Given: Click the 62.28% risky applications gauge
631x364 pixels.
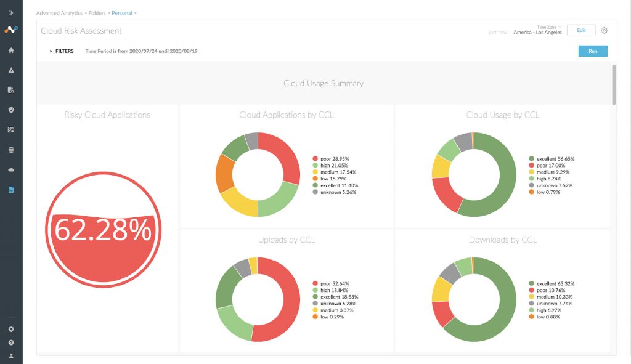Looking at the screenshot, I should 103,230.
